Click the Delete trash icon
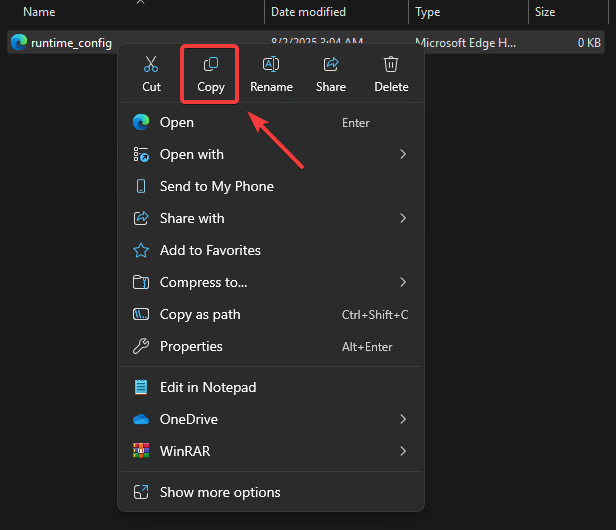This screenshot has height=530, width=616. tap(391, 65)
